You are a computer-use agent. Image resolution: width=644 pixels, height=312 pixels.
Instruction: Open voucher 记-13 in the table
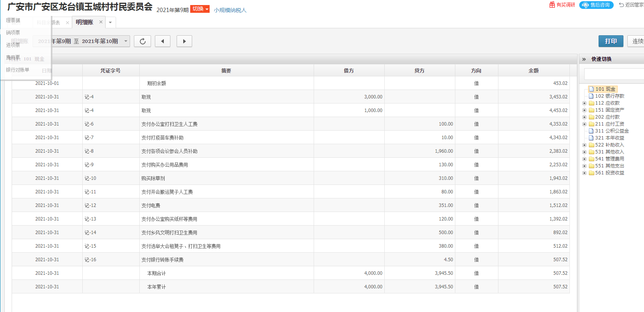[x=90, y=219]
